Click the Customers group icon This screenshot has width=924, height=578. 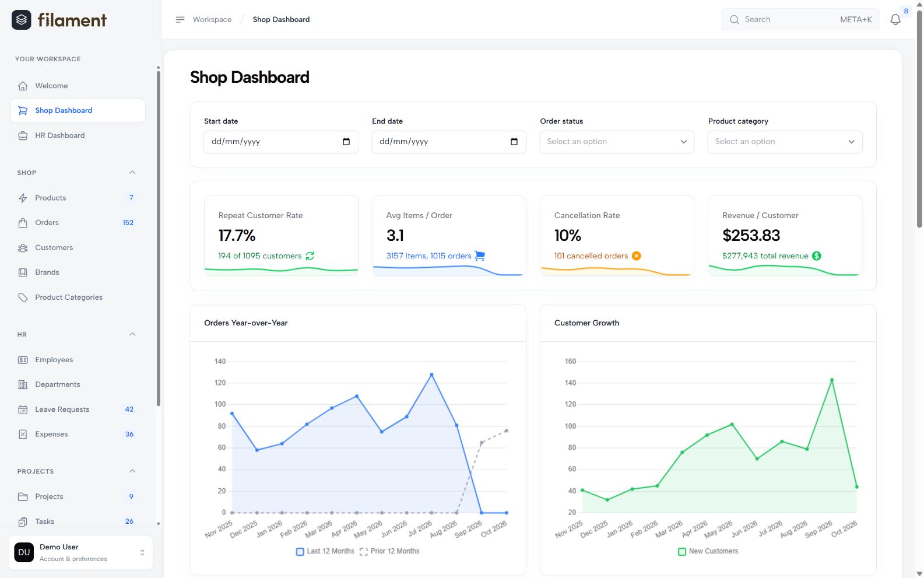(23, 248)
